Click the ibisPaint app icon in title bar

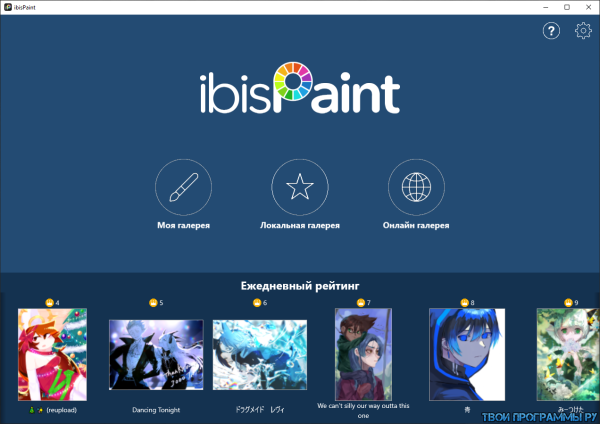tap(8, 7)
